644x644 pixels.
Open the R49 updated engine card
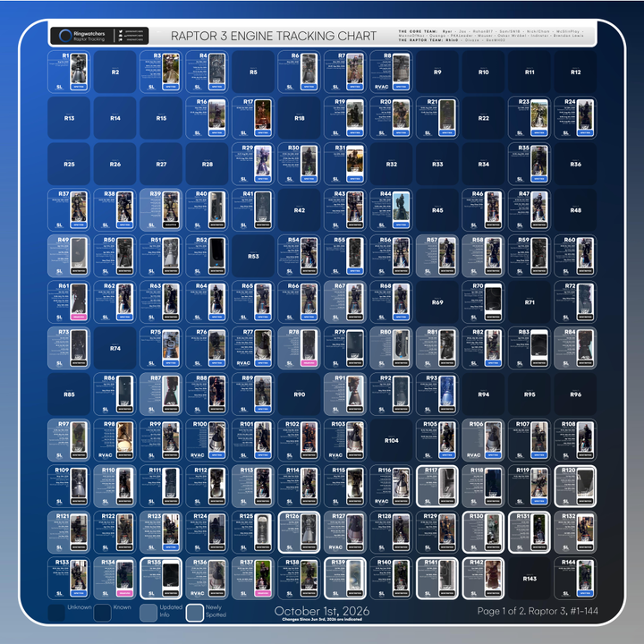pos(69,256)
